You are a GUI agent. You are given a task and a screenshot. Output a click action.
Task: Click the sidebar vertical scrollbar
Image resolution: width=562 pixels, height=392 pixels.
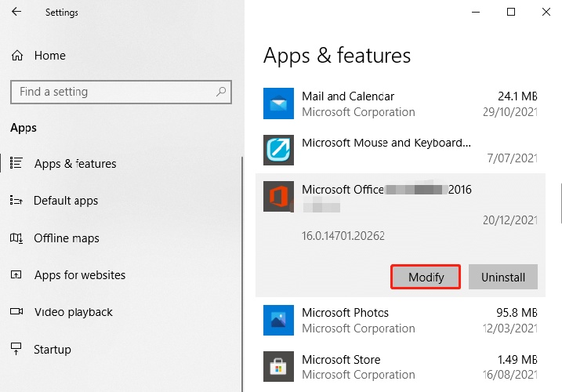242,274
